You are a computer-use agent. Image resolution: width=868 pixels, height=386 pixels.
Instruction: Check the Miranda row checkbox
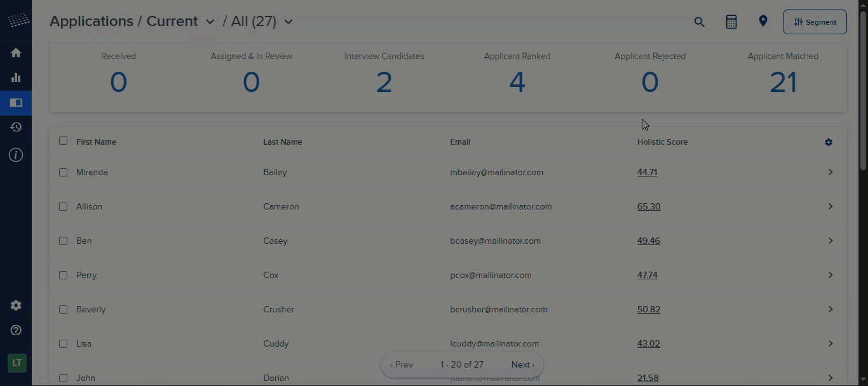(x=63, y=172)
